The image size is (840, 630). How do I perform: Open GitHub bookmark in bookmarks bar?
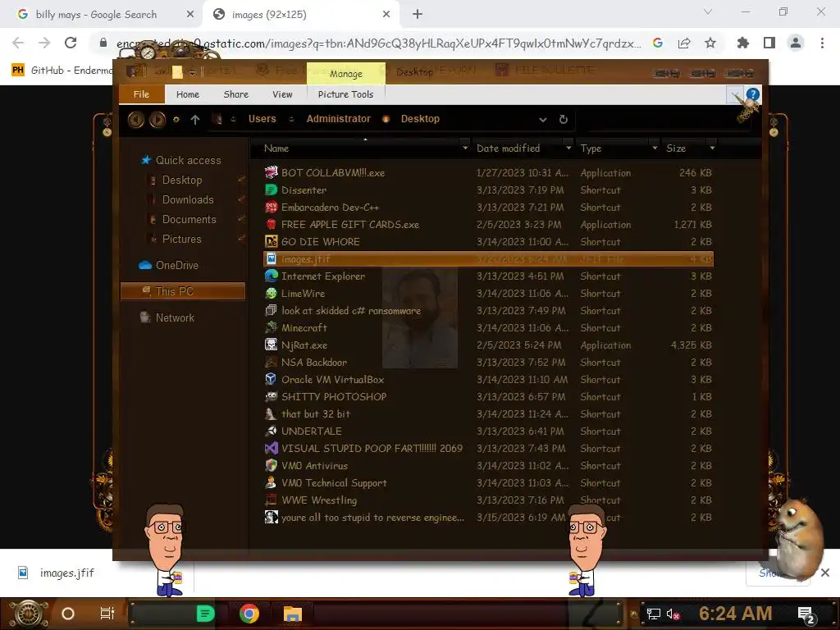click(62, 71)
